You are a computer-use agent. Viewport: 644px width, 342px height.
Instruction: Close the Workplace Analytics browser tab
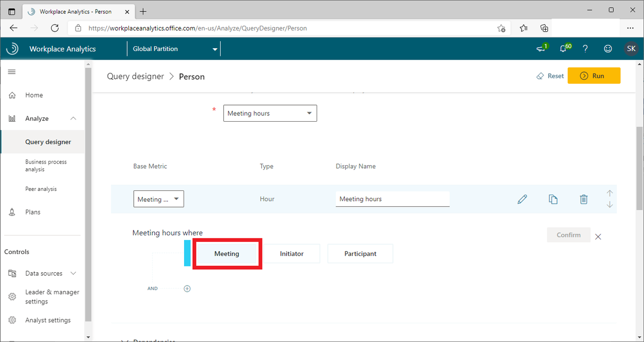click(x=126, y=11)
